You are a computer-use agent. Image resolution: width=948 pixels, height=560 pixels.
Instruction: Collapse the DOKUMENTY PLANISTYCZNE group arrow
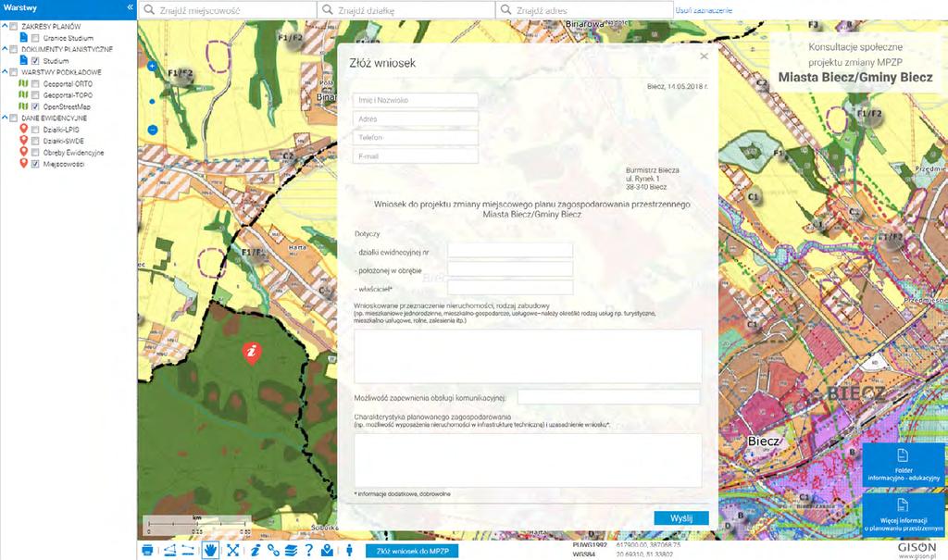(5, 49)
